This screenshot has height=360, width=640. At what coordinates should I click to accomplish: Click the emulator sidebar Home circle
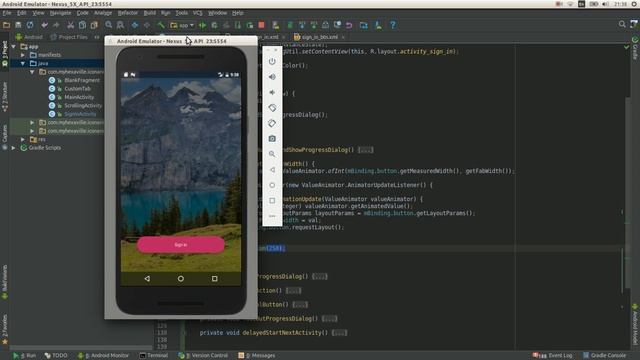click(x=272, y=185)
